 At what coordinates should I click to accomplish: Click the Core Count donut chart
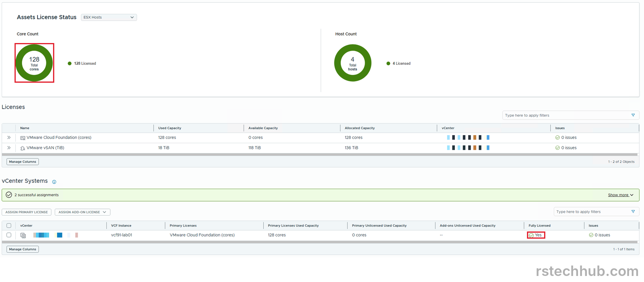click(34, 63)
